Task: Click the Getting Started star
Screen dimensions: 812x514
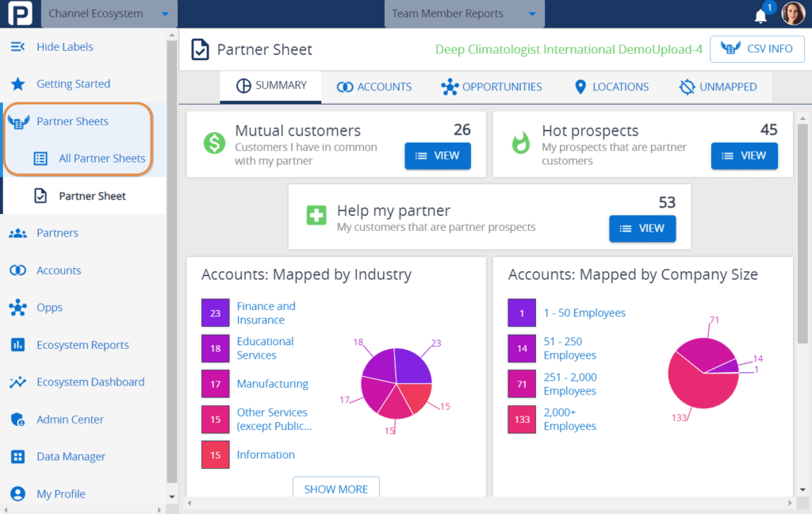Action: pos(16,83)
